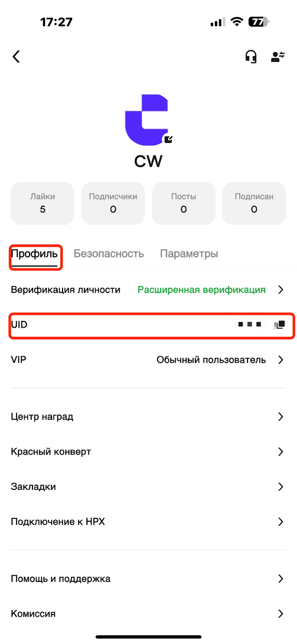The width and height of the screenshot is (297, 644).
Task: Open the Подписан stats card
Action: pos(254,203)
